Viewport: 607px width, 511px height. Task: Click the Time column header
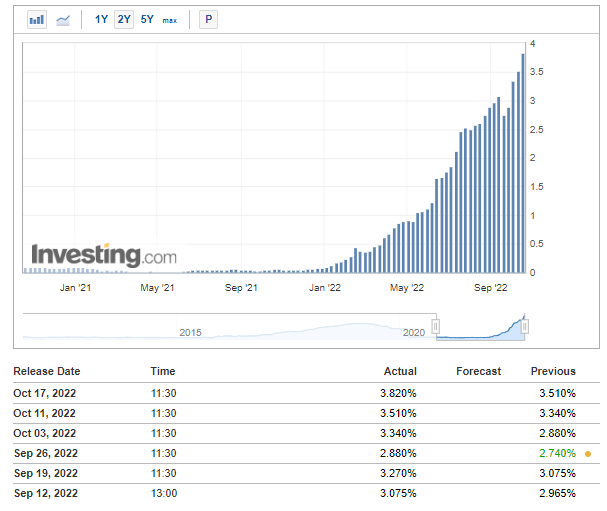163,371
